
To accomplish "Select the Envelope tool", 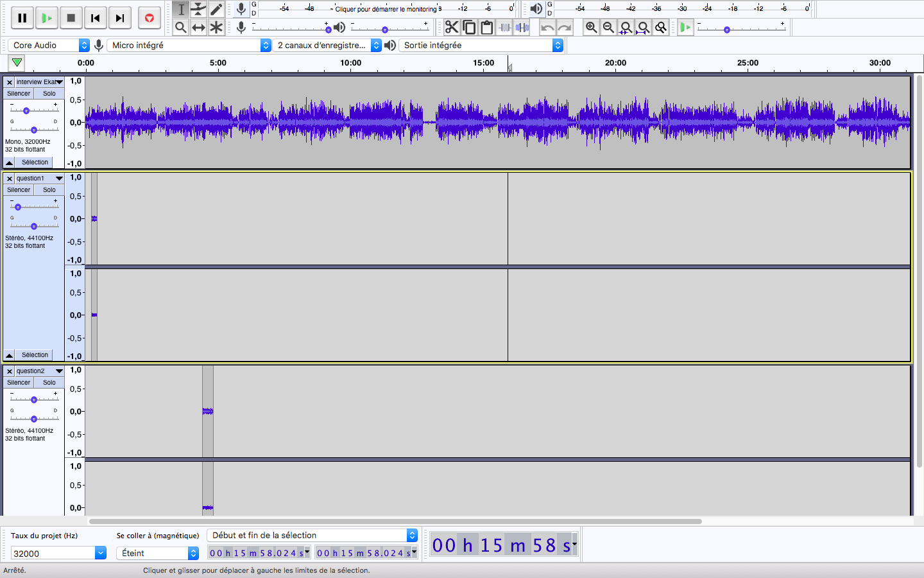I will (x=198, y=9).
